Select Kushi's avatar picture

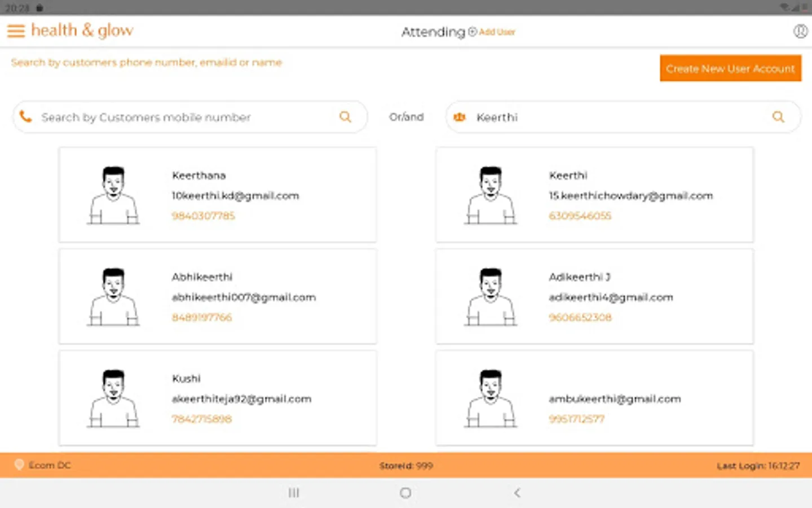(x=113, y=398)
